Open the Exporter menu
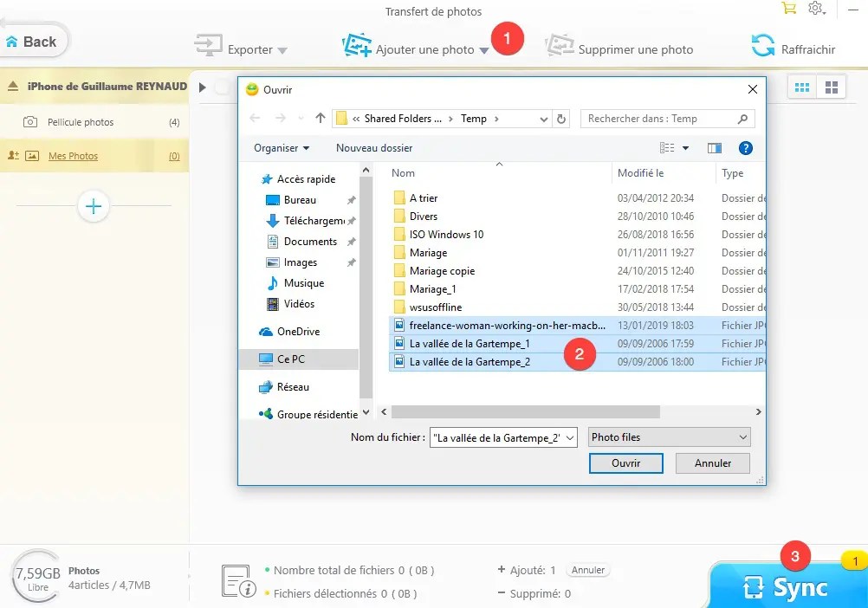Viewport: 868px width, 608px height. point(241,47)
